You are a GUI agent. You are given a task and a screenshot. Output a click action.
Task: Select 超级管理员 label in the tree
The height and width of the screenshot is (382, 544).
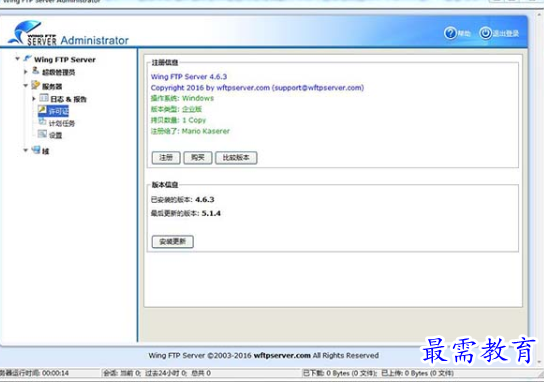(x=58, y=72)
